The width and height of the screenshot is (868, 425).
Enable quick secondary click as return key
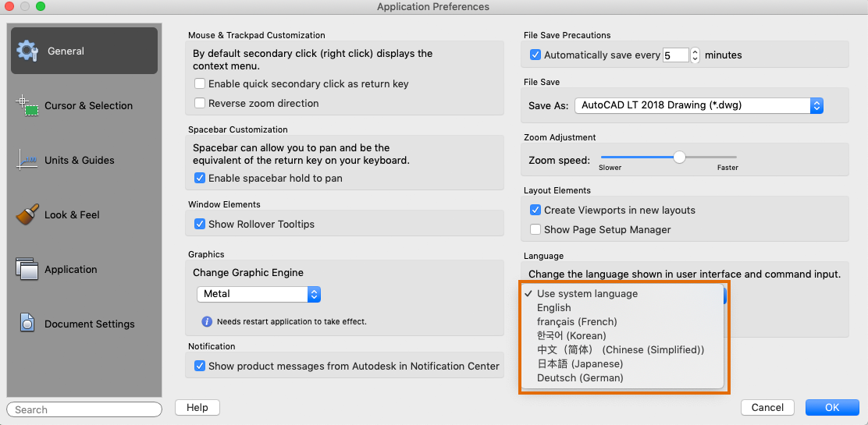click(201, 83)
